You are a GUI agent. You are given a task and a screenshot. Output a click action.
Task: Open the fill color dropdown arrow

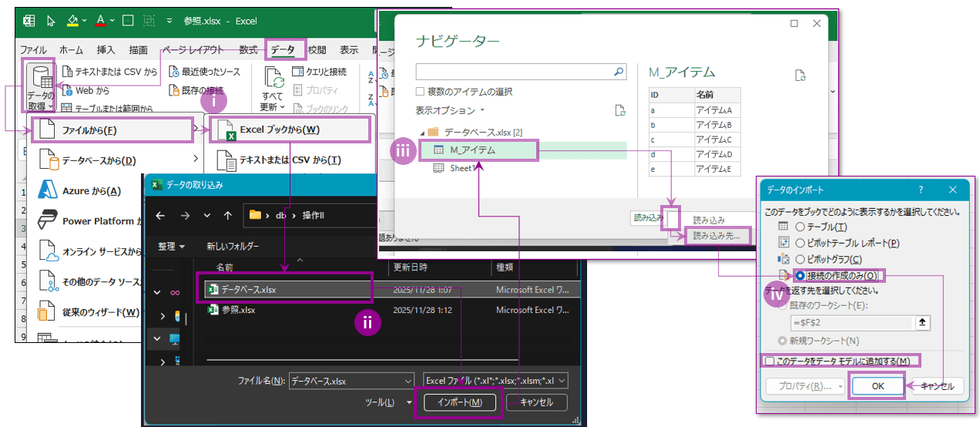[x=85, y=21]
